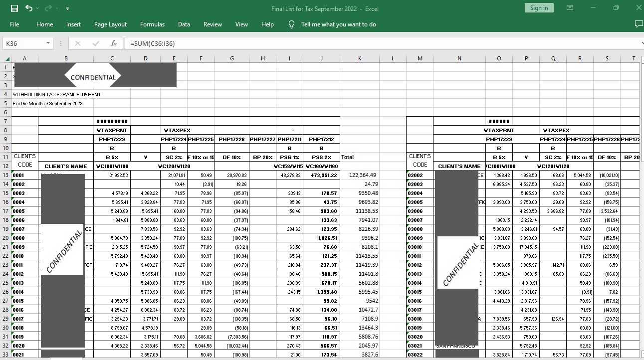Switch to the View tab
The height and width of the screenshot is (360, 644).
coord(241,24)
